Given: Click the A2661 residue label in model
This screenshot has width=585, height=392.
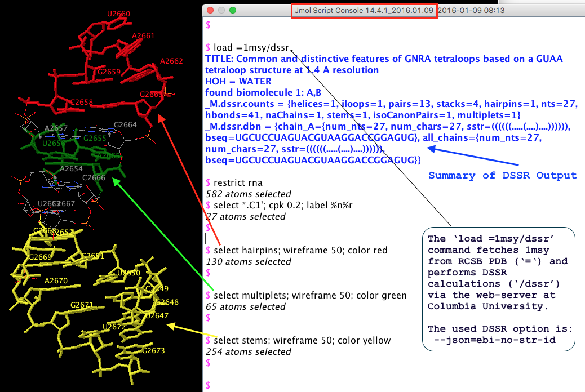Looking at the screenshot, I should click(143, 36).
